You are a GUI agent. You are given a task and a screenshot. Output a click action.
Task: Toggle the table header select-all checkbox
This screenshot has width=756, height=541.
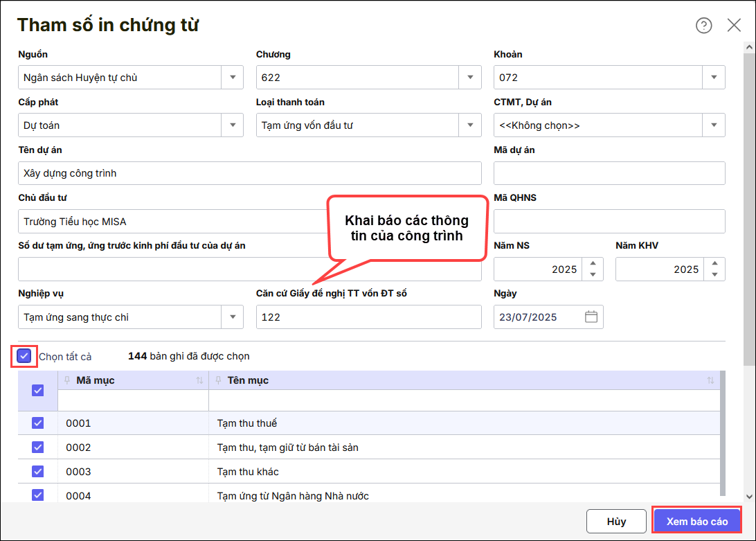coord(37,391)
